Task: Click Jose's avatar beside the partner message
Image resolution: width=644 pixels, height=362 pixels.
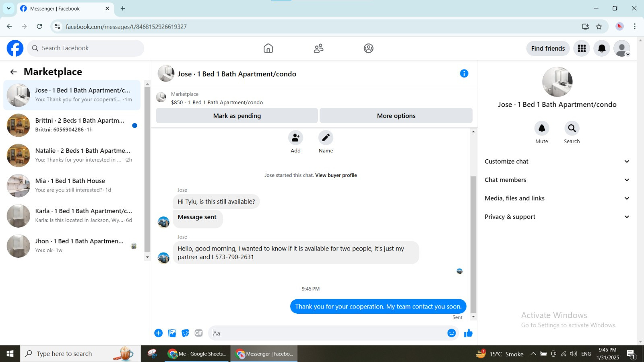Action: 163,258
